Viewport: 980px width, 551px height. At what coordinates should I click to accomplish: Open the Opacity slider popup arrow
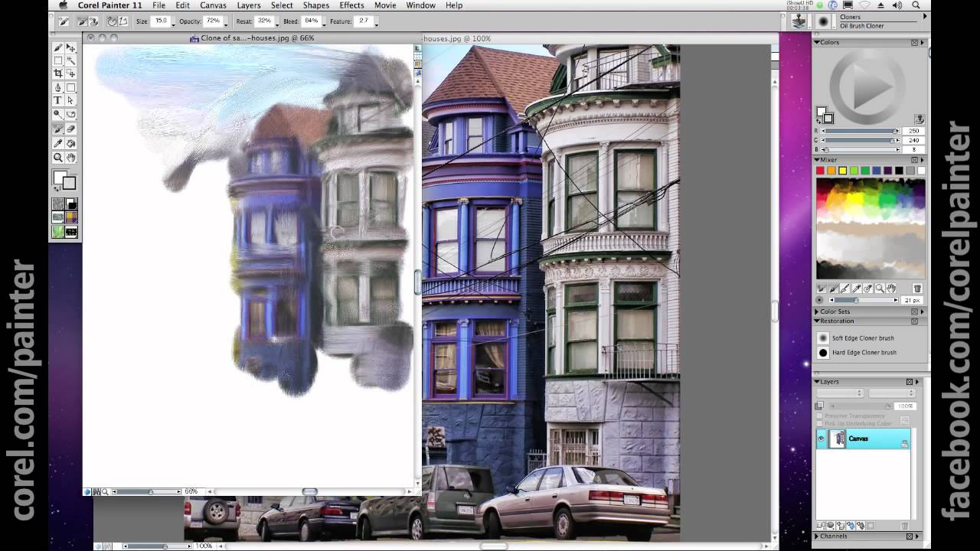[226, 23]
